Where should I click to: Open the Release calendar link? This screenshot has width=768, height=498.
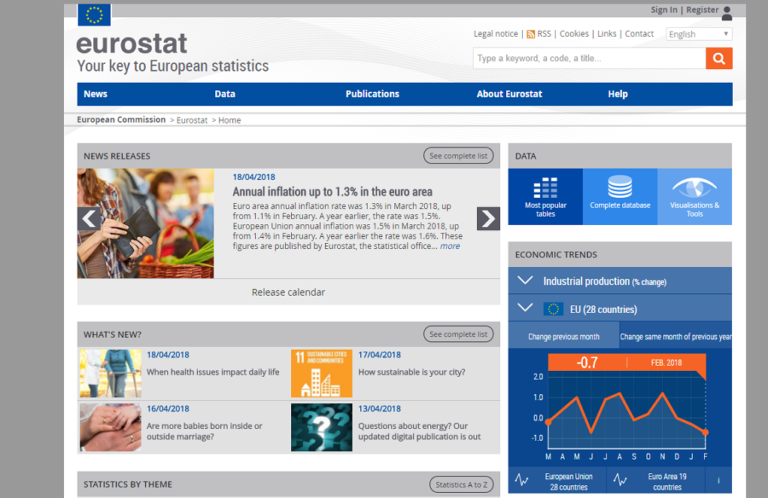point(288,292)
